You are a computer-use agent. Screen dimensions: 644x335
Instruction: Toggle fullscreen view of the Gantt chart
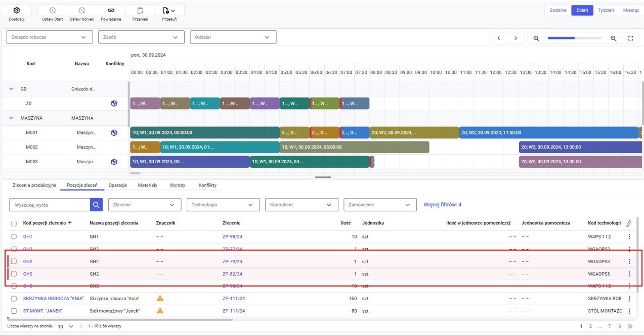tap(630, 38)
